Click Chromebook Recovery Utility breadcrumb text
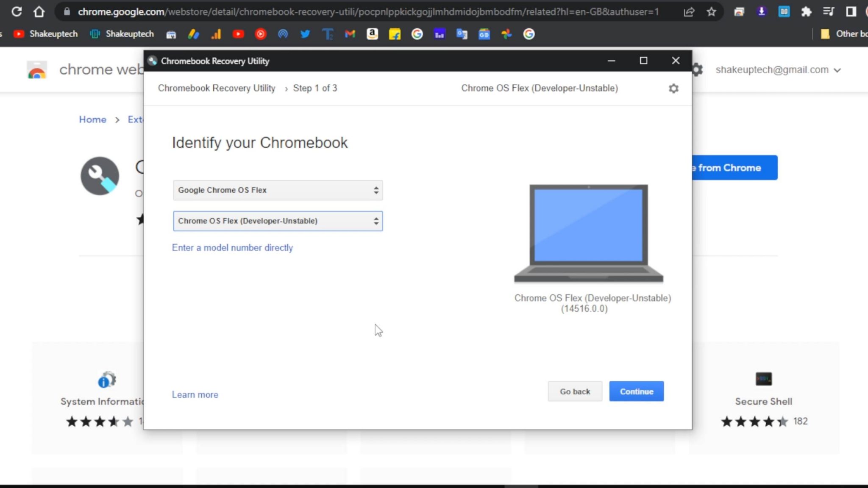The image size is (868, 488). click(217, 88)
